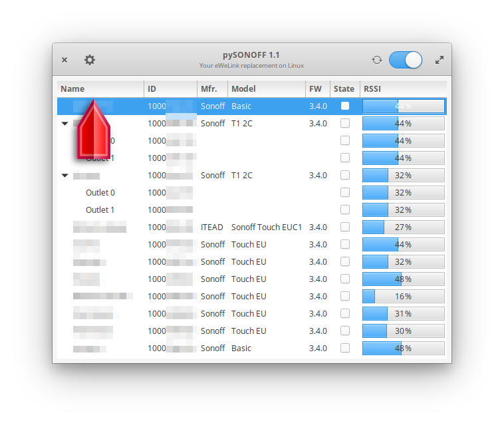The width and height of the screenshot is (504, 425).
Task: Click T1 2C model in 44% RSSI row
Action: click(x=242, y=124)
